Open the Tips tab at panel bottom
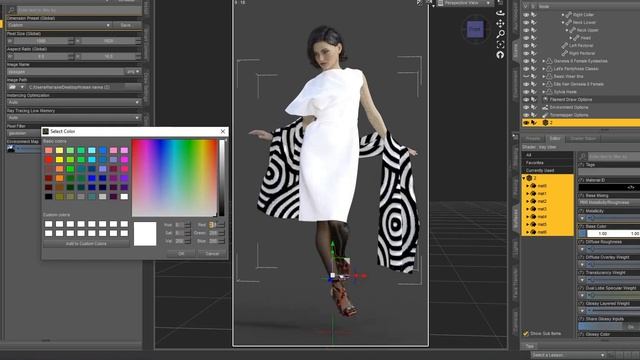Viewport: 640px width, 360px height. point(530,346)
